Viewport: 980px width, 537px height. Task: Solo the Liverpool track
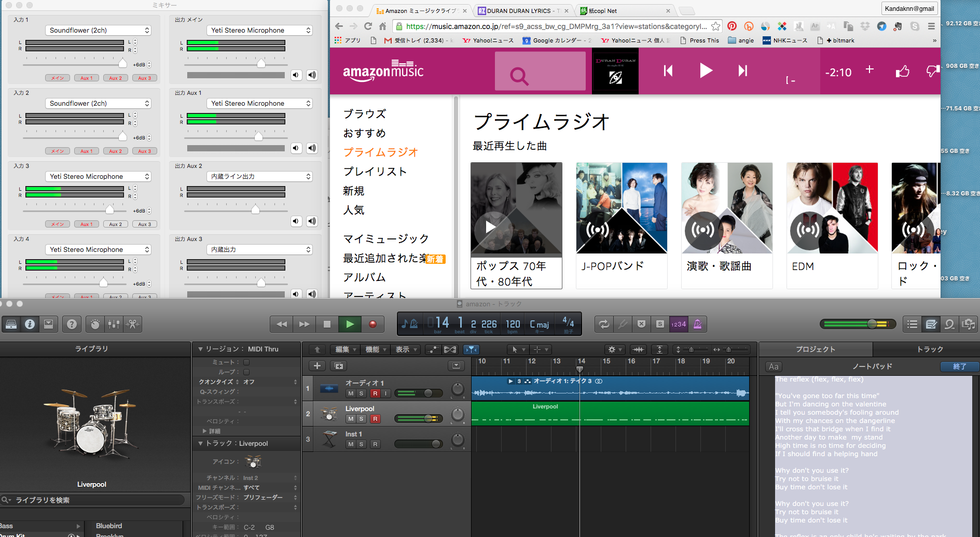(x=362, y=419)
